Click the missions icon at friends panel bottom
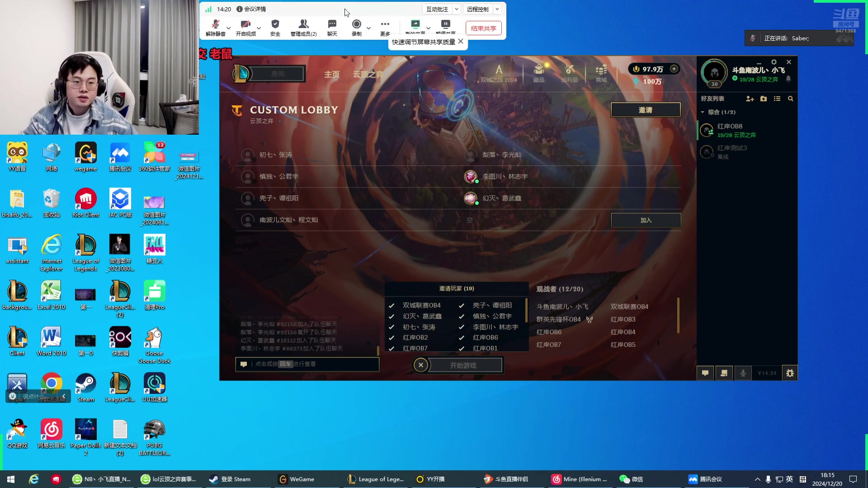This screenshot has height=488, width=868. point(724,373)
